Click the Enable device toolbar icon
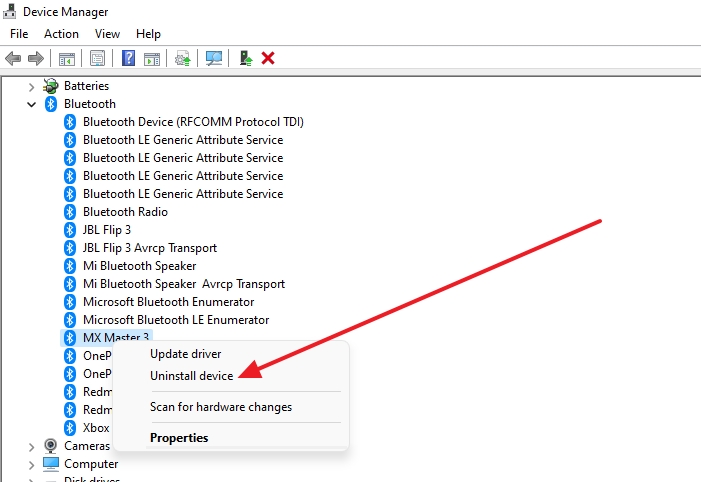The height and width of the screenshot is (482, 701). [245, 58]
